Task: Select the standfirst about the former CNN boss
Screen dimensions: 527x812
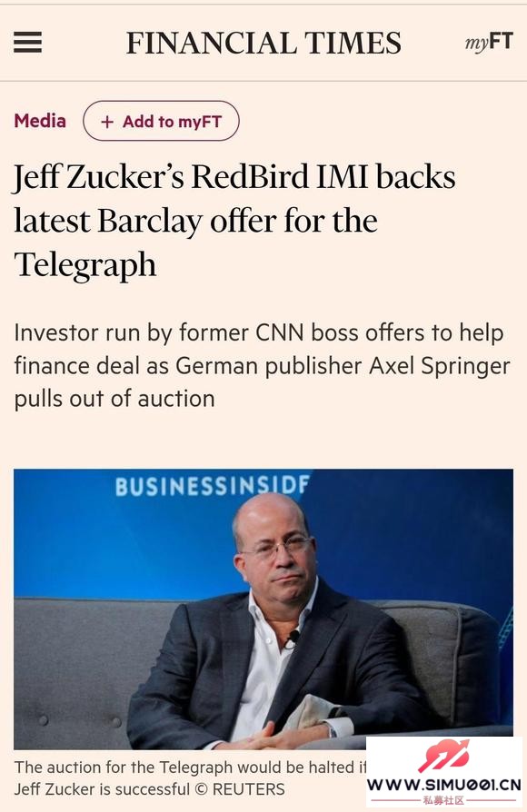Action: tap(263, 366)
